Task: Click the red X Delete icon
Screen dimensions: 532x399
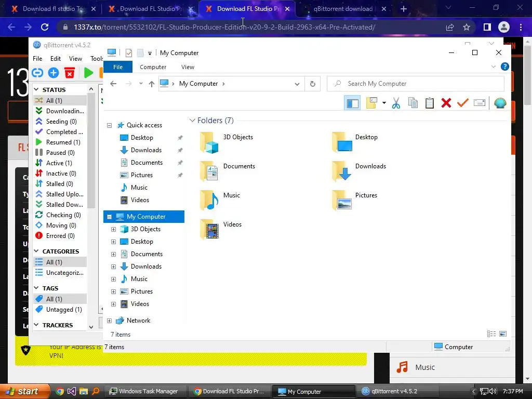Action: [446, 103]
